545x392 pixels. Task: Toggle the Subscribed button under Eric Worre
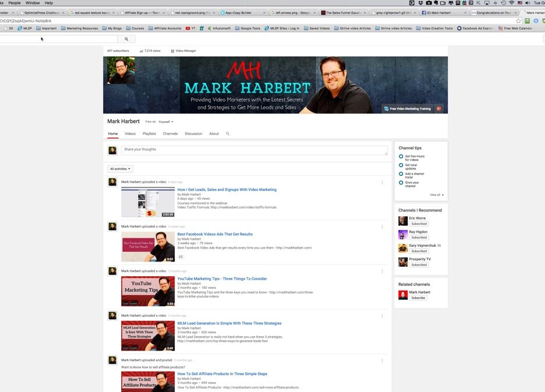[419, 224]
